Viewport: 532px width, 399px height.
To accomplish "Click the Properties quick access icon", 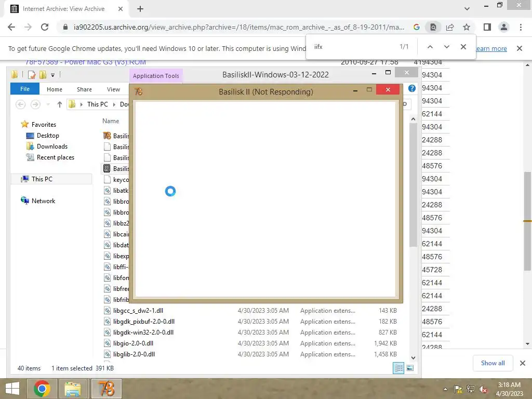I will 32,75.
